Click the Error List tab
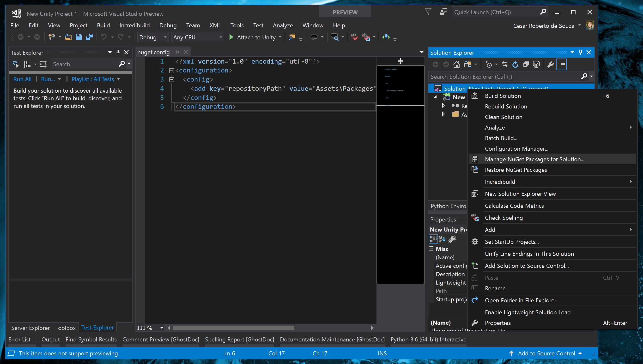The image size is (643, 364). tap(22, 339)
